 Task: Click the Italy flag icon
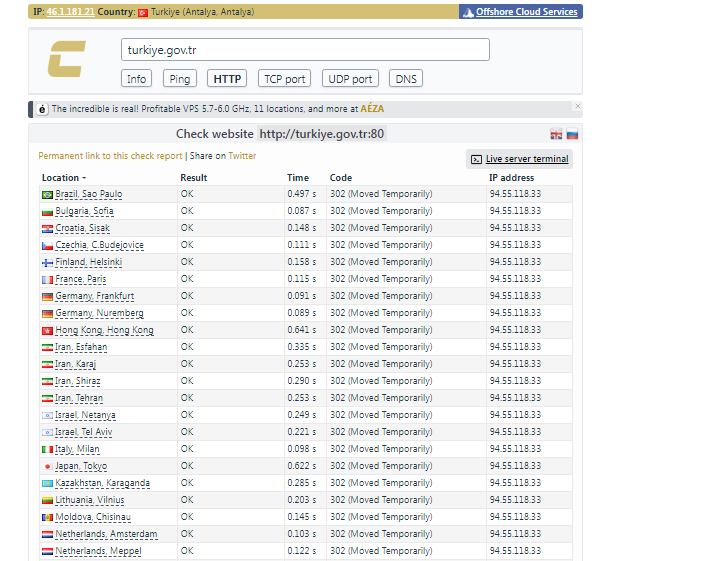click(47, 450)
